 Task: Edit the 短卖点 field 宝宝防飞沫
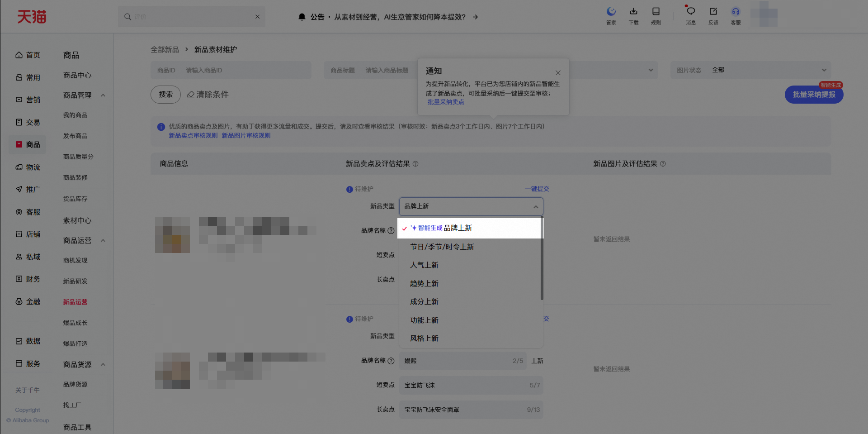[471, 385]
